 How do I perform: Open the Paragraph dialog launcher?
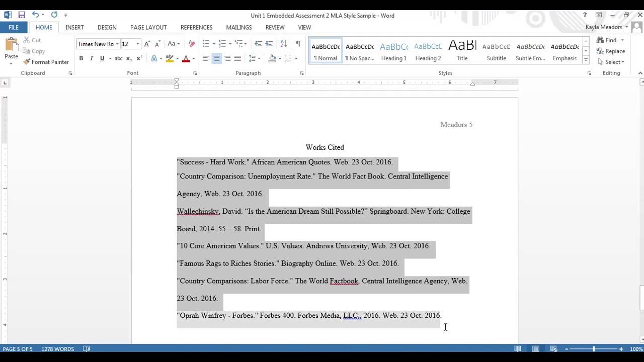coord(302,73)
